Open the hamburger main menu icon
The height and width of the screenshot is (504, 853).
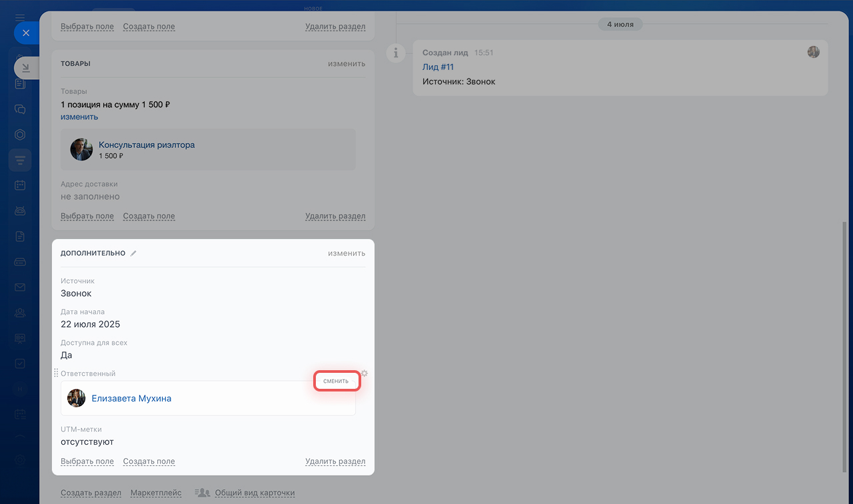20,17
